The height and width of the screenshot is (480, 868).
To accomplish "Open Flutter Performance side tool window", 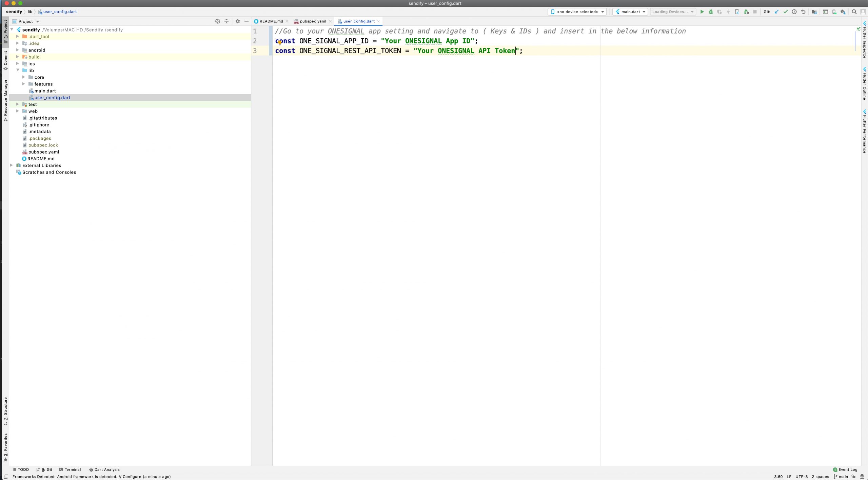I will tap(865, 131).
